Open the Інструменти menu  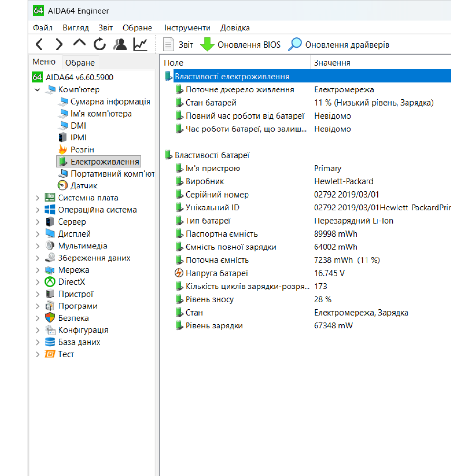[x=187, y=28]
